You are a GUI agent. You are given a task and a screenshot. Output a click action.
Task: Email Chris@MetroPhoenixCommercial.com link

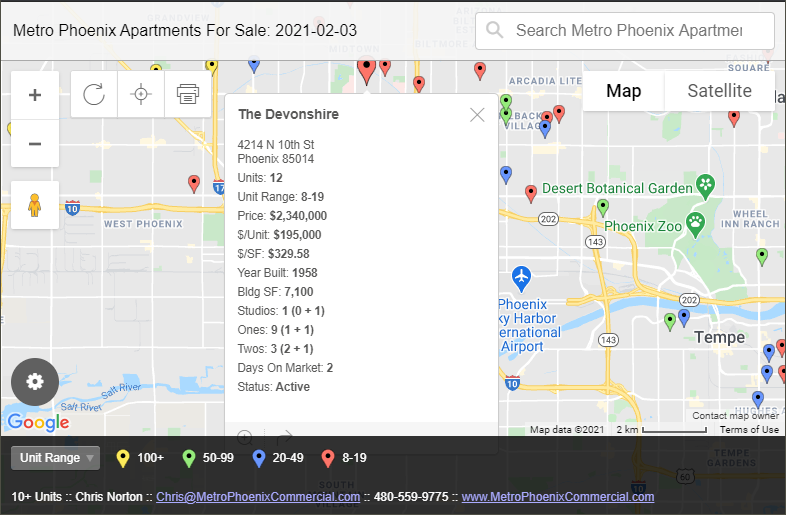point(258,496)
